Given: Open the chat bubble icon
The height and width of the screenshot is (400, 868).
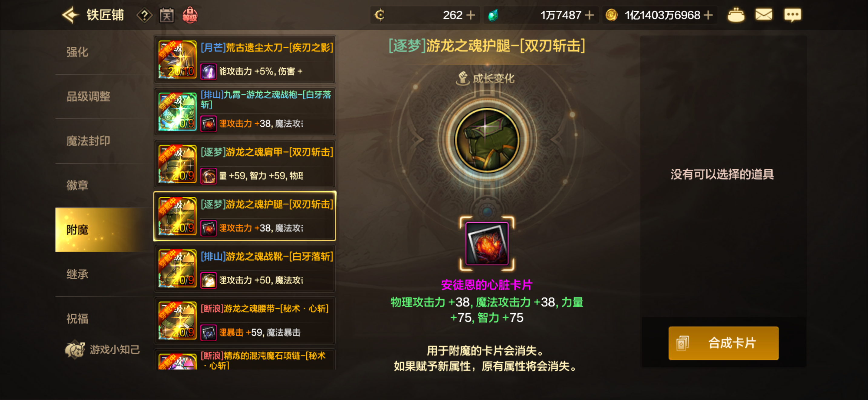Looking at the screenshot, I should (x=793, y=15).
